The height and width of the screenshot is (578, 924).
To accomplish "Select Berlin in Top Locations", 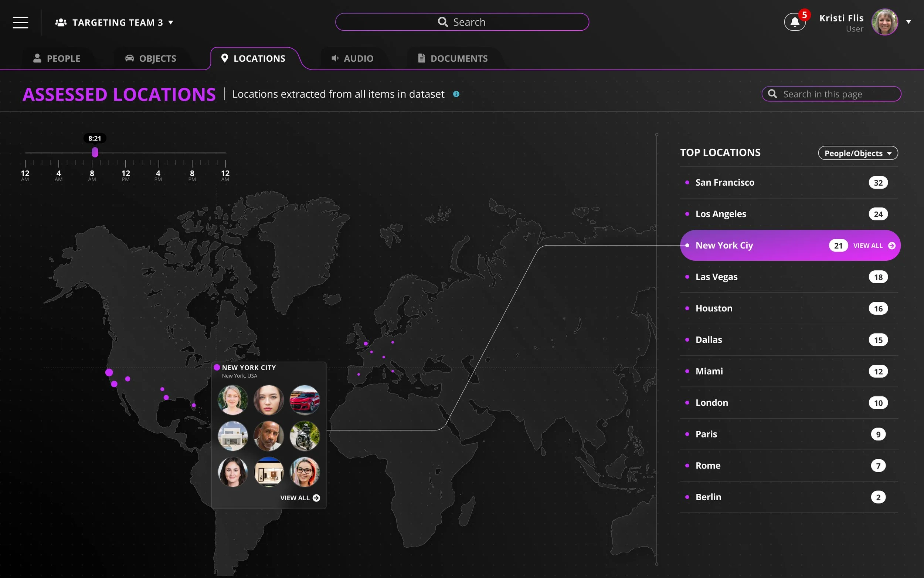I will pos(789,497).
